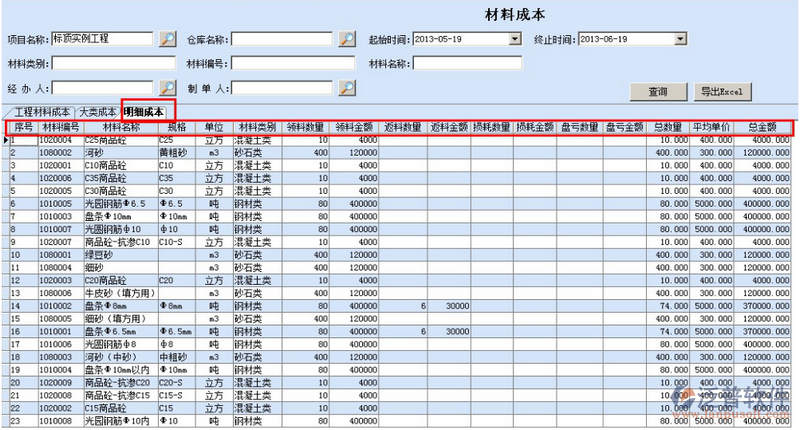Switch to the 工程材料成本 tab
This screenshot has width=800, height=430.
coord(38,113)
